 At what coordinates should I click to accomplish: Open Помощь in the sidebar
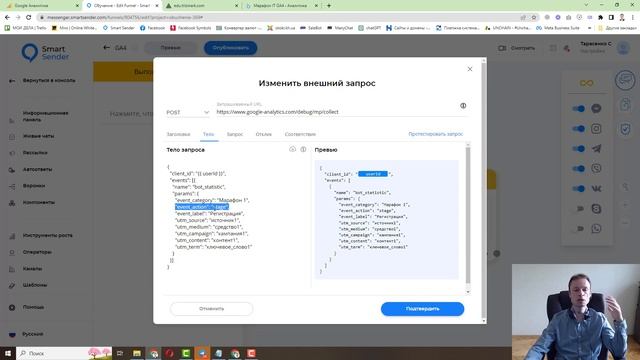[33, 307]
